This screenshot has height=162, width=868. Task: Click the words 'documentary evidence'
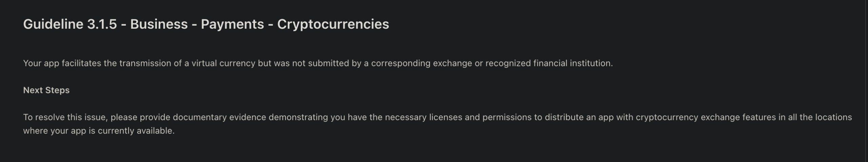click(219, 117)
